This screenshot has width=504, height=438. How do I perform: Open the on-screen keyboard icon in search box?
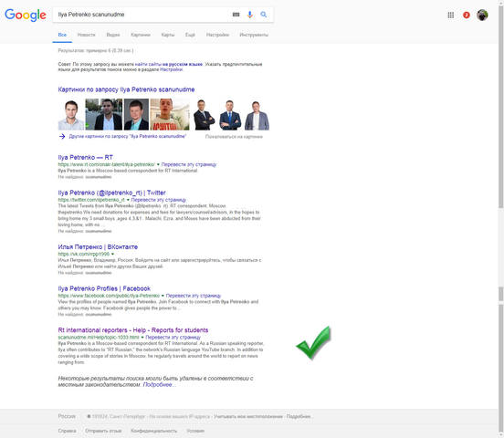coord(236,15)
